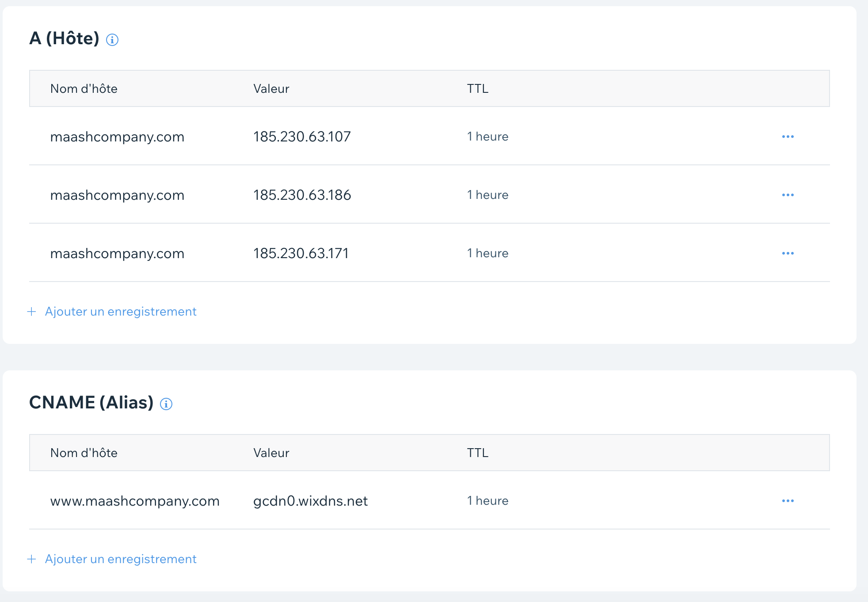Click info icon beside CNAME (Alias) heading
The height and width of the screenshot is (602, 868).
pyautogui.click(x=166, y=404)
